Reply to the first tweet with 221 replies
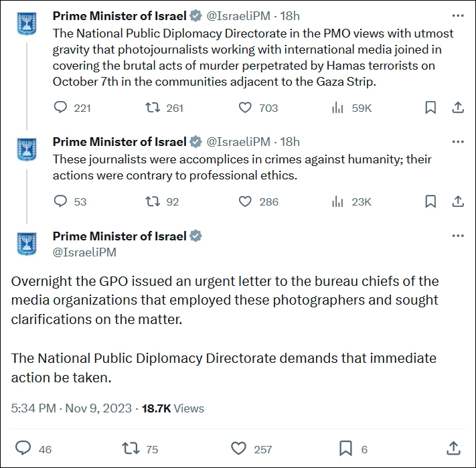This screenshot has height=468, width=476. click(60, 108)
